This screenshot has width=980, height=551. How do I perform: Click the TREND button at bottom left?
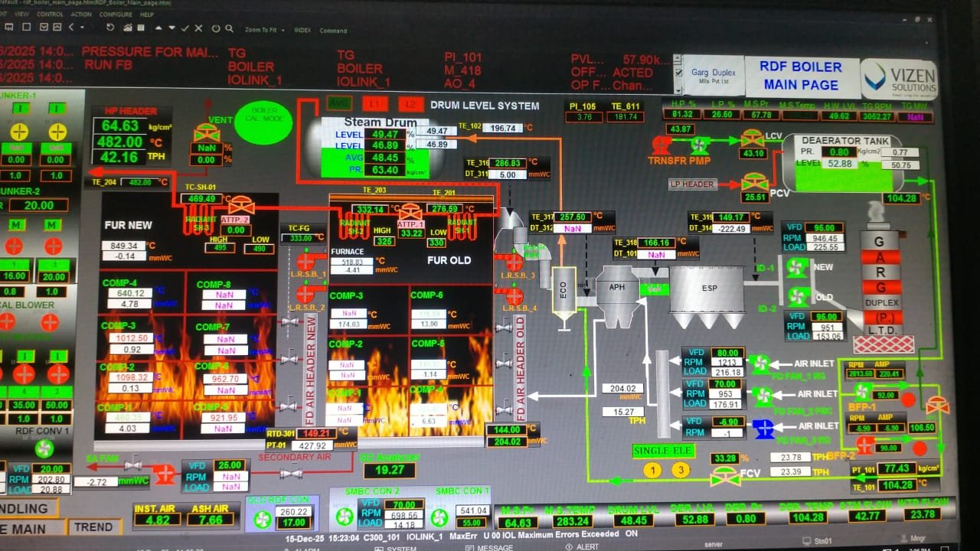[96, 527]
